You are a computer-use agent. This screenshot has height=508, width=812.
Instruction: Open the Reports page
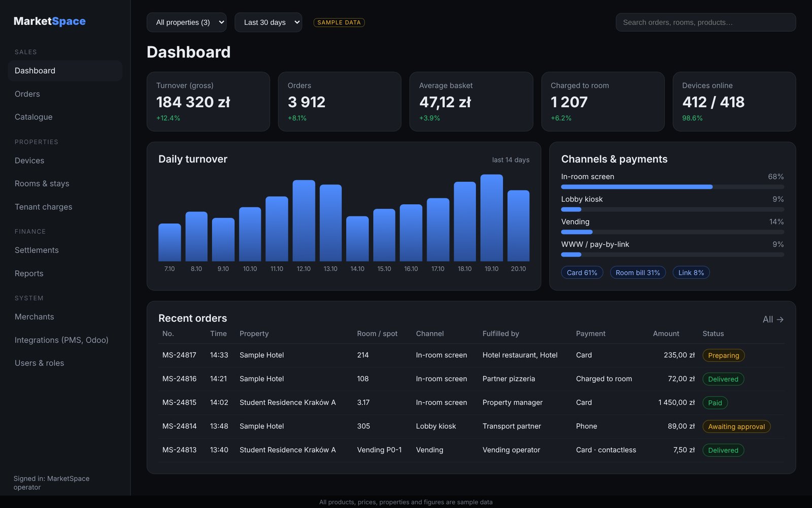pyautogui.click(x=65, y=273)
